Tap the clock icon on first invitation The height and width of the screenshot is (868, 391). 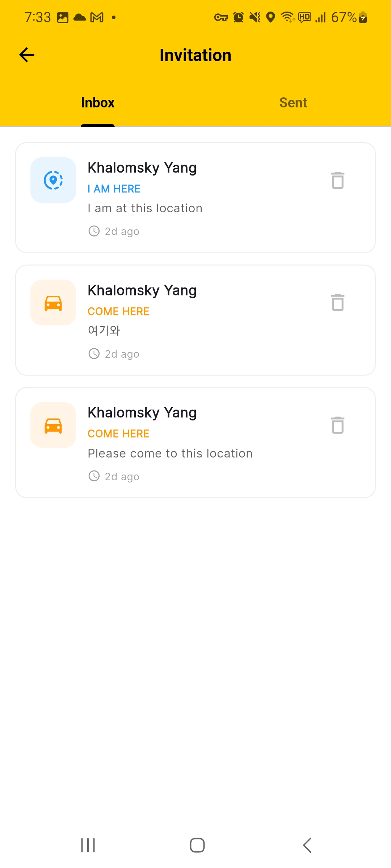[94, 231]
